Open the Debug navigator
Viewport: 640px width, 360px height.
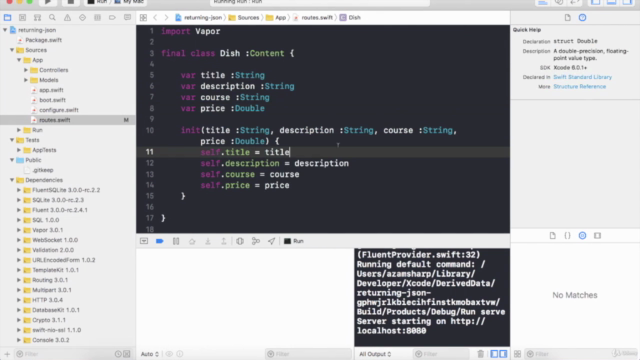97,18
